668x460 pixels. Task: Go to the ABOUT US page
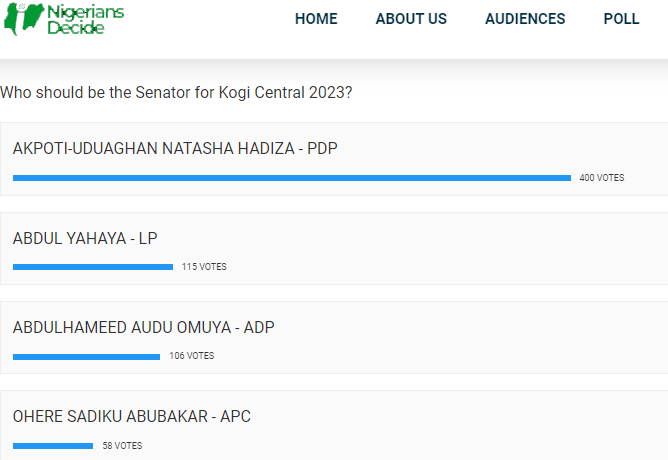click(411, 19)
